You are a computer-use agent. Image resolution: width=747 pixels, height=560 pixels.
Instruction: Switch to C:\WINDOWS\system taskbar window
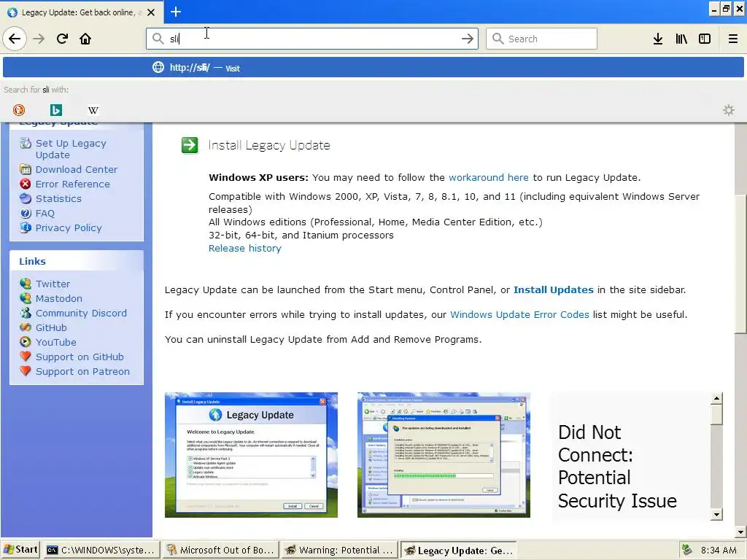(101, 551)
